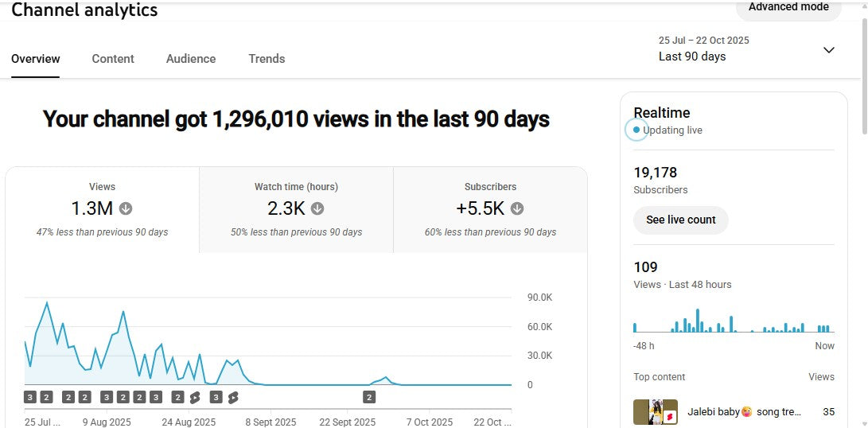Open the Audience tab
Screen dimensions: 868x428
click(x=191, y=59)
